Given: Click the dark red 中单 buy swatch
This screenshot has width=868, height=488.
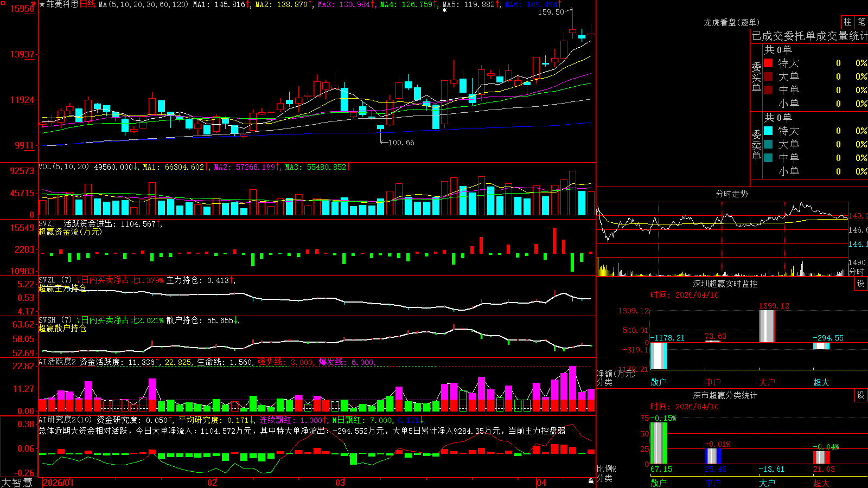Looking at the screenshot, I should 768,90.
